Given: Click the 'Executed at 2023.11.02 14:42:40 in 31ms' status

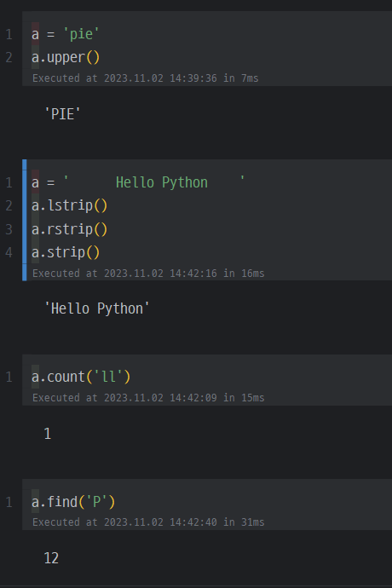Looking at the screenshot, I should coord(148,522).
